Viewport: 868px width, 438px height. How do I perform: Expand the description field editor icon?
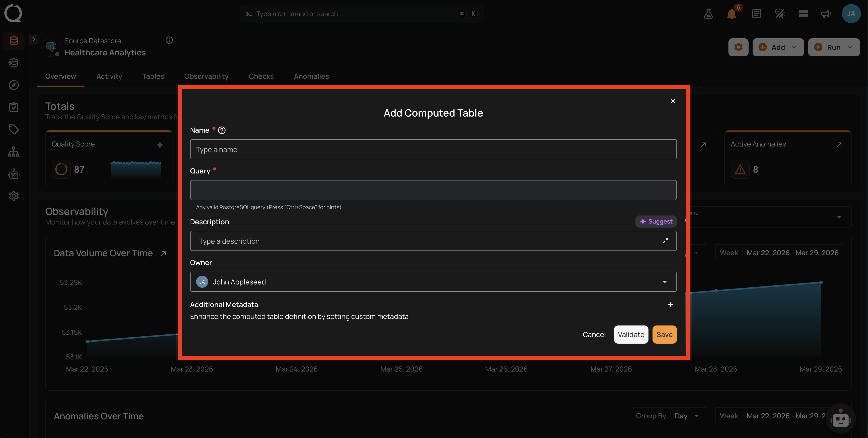click(665, 241)
